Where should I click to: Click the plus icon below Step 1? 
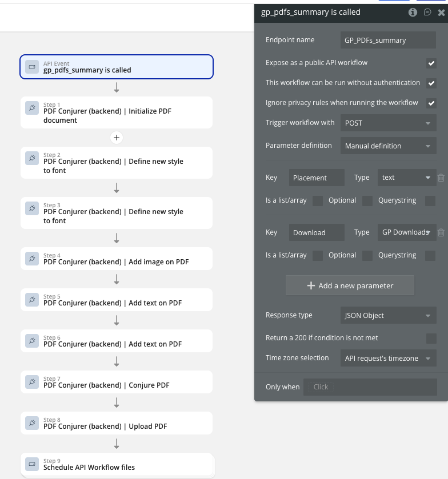click(117, 138)
